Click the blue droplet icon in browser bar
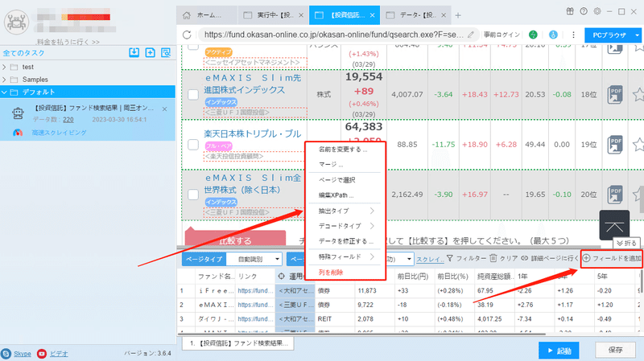The image size is (644, 361). tap(553, 35)
